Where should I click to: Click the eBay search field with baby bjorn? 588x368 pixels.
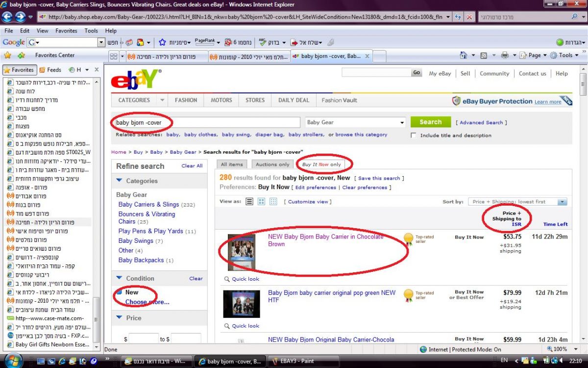(207, 122)
